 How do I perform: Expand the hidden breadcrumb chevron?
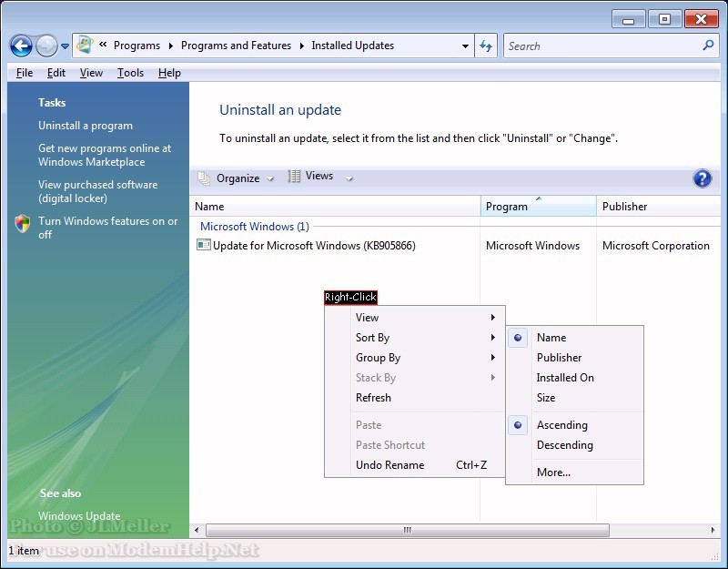103,45
